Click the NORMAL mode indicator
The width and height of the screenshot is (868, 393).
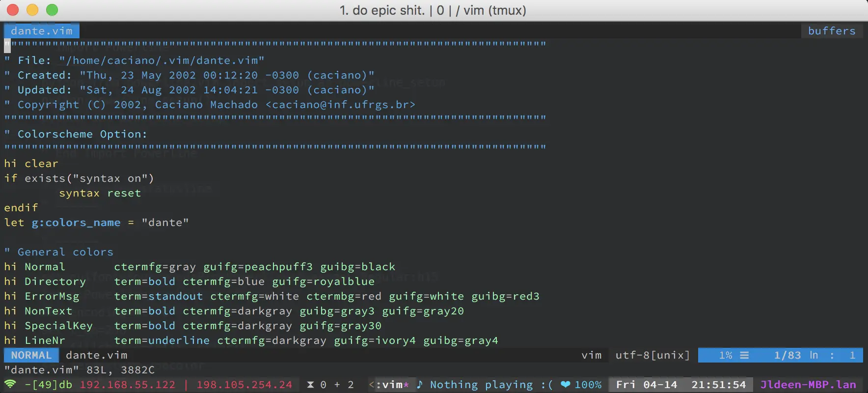pos(31,355)
